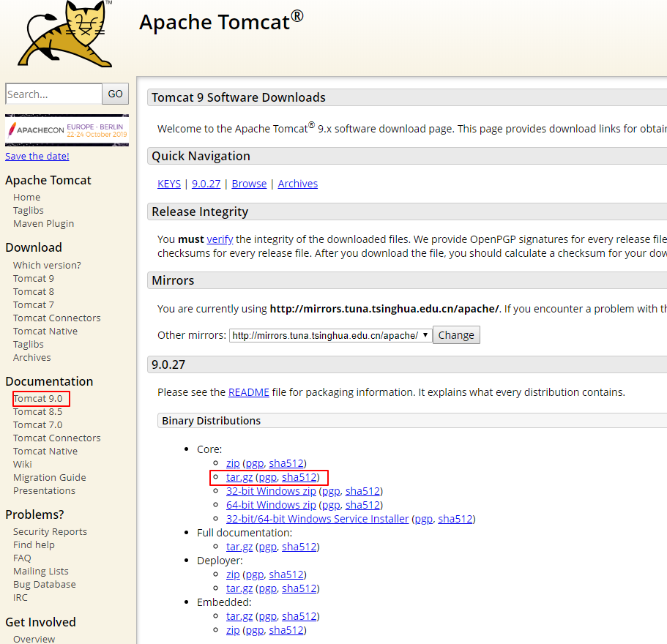Image resolution: width=667 pixels, height=644 pixels.
Task: Open the README link
Action: click(x=248, y=392)
